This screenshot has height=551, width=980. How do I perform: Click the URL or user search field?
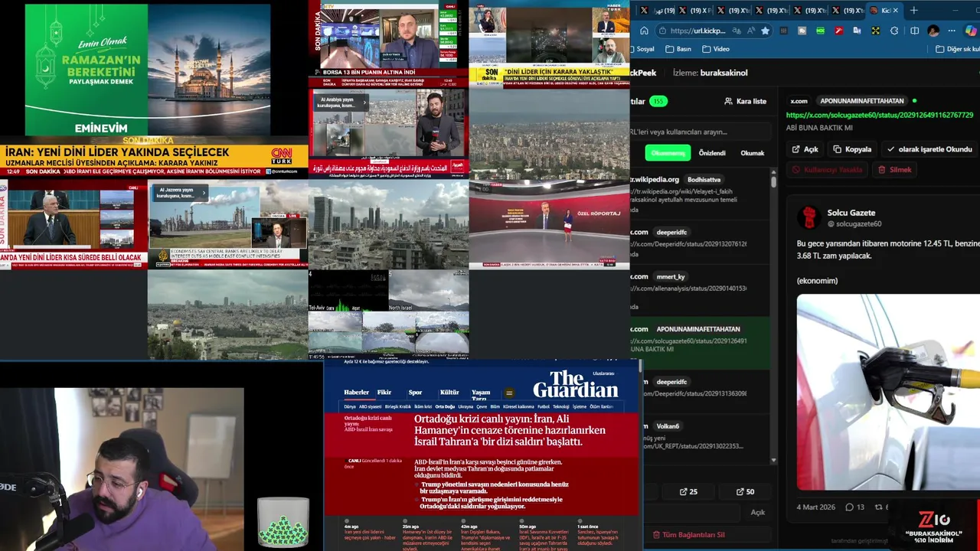tap(701, 132)
